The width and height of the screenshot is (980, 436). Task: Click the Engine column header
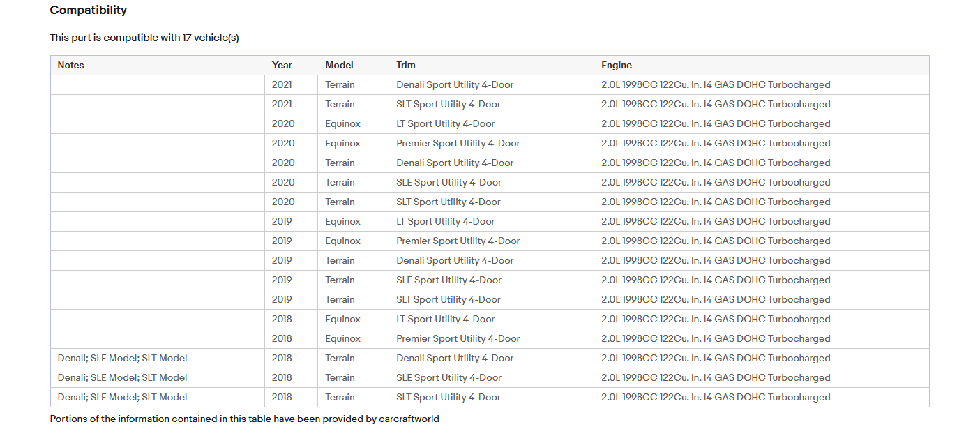point(617,65)
